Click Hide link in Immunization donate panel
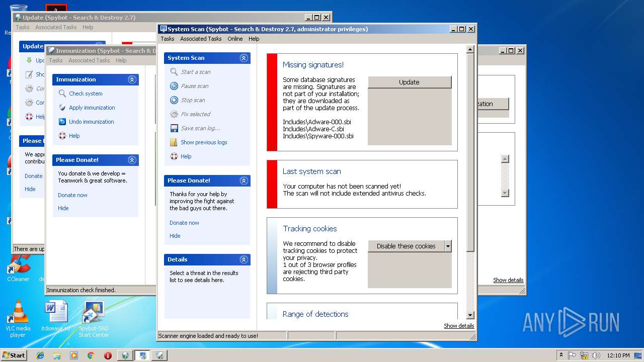 63,208
